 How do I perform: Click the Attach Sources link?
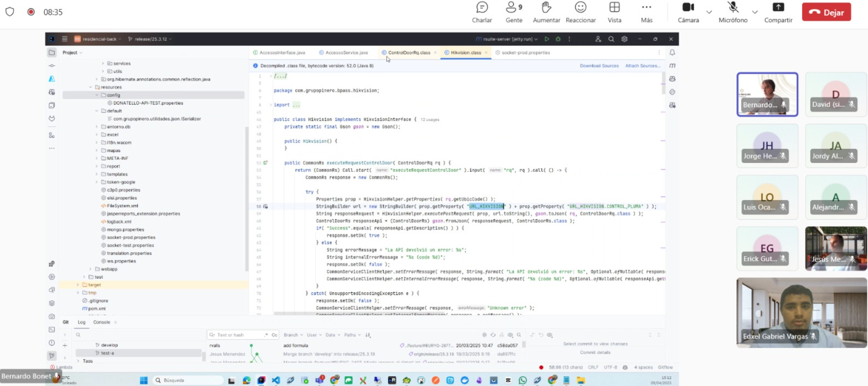[643, 66]
